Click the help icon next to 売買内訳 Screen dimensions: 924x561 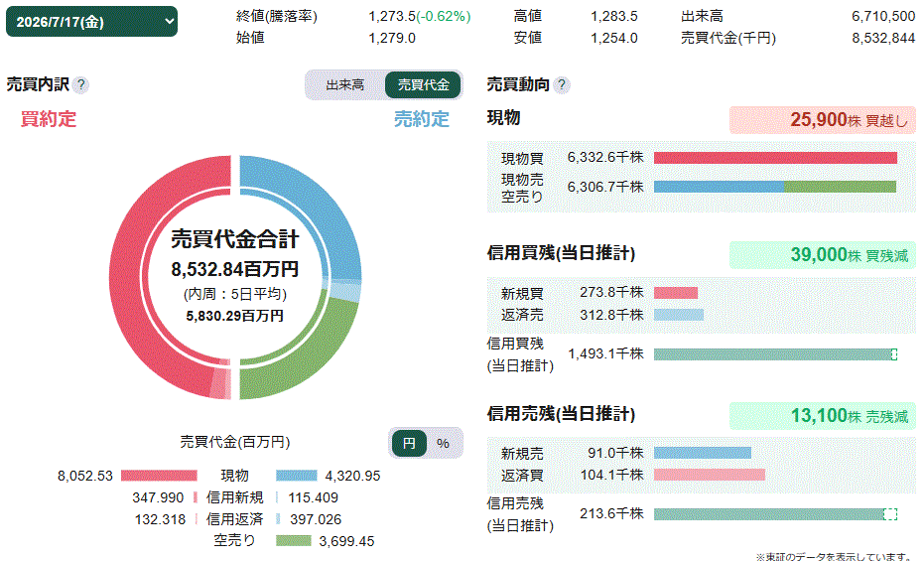(81, 84)
